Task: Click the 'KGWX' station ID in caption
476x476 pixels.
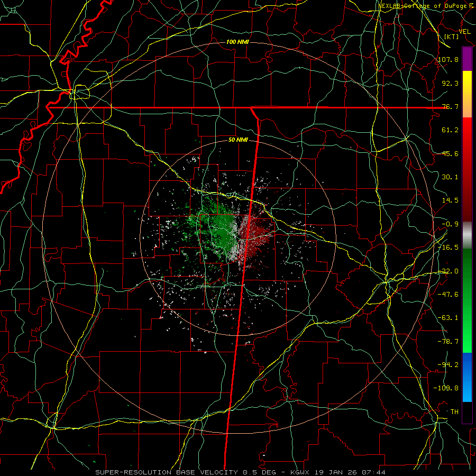Action: (x=300, y=472)
